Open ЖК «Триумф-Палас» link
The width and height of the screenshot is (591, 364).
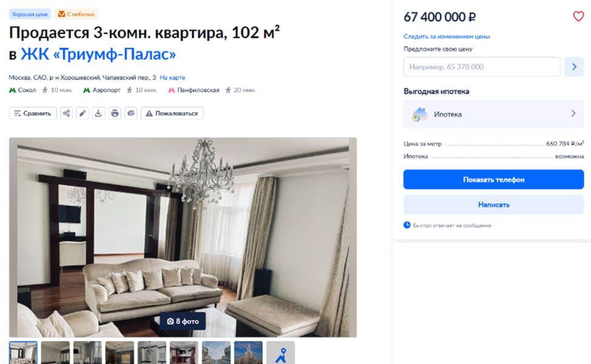98,54
